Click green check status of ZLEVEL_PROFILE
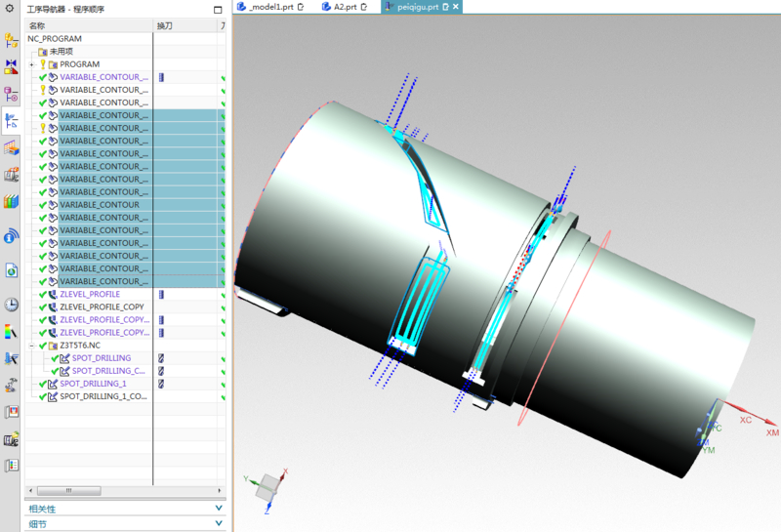The height and width of the screenshot is (532, 781). [43, 294]
